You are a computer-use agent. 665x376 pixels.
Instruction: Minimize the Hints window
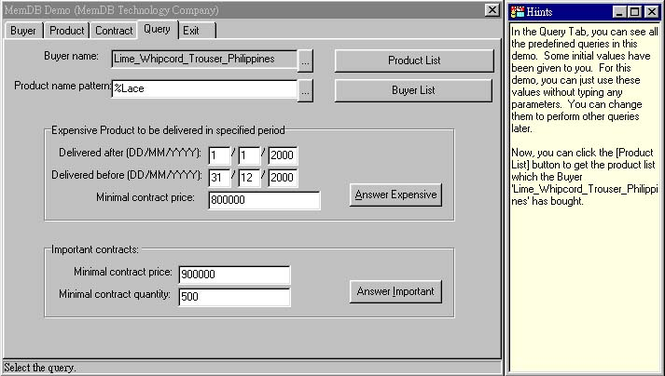click(x=620, y=12)
